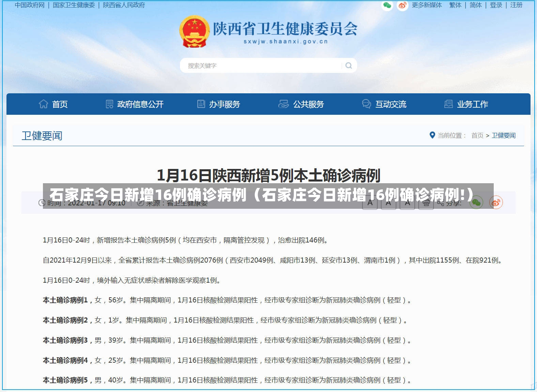This screenshot has height=392, width=537.
Task: Share article via orange Weibo icon
Action: point(496,203)
